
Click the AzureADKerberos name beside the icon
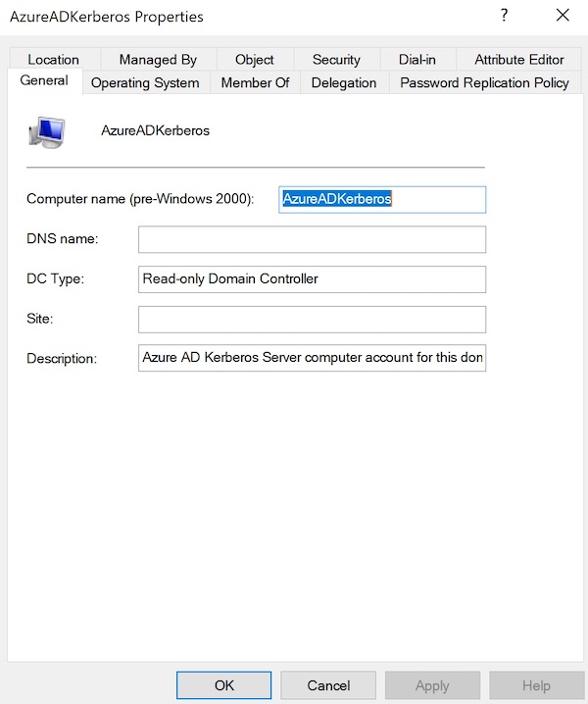(155, 130)
